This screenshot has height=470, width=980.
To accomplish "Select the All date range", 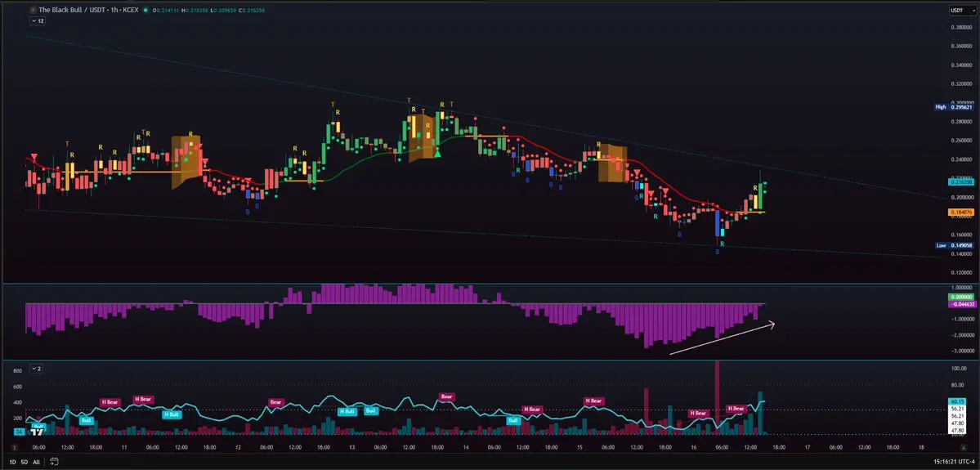I will tap(36, 462).
